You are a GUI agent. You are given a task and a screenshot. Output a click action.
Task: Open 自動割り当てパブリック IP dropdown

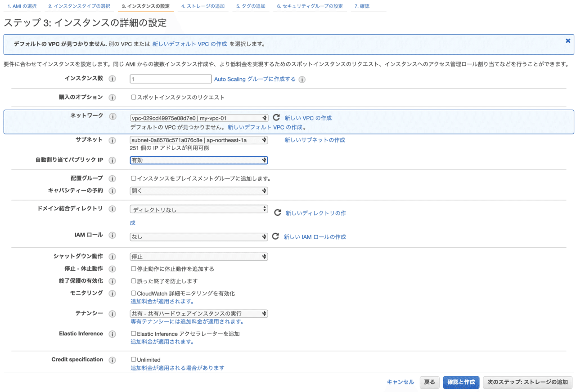pyautogui.click(x=199, y=160)
